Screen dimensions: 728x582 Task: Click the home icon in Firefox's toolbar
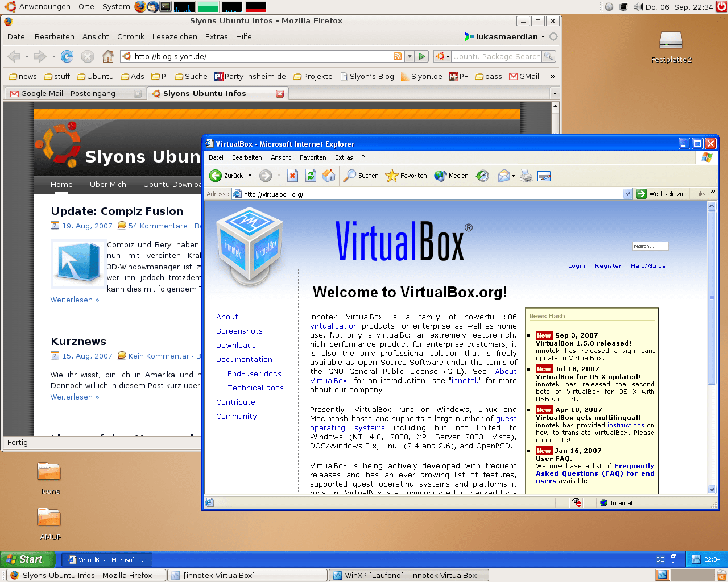[107, 56]
